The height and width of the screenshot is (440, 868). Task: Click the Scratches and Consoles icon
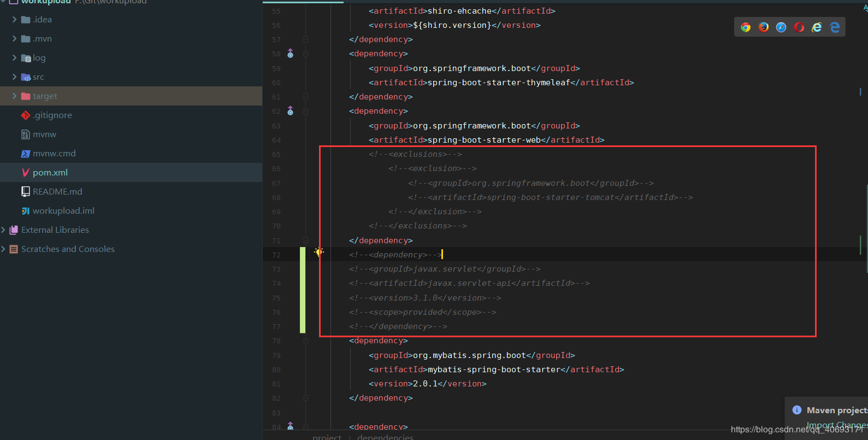(14, 249)
